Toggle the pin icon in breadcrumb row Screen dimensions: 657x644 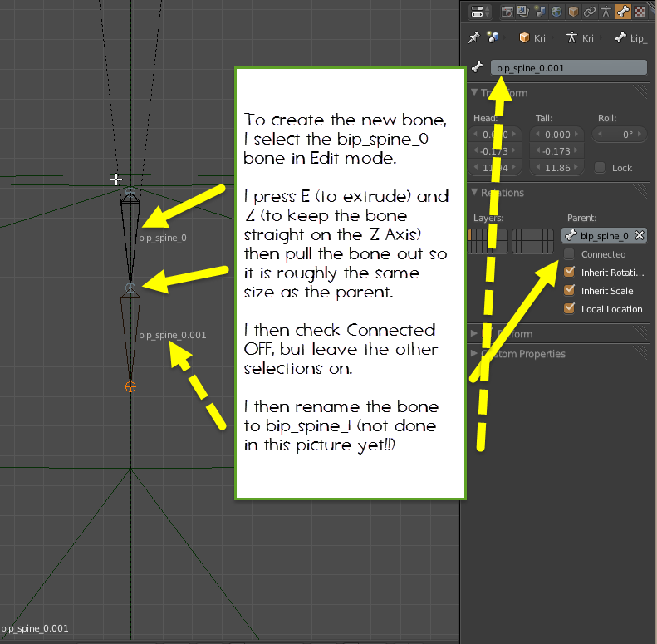pyautogui.click(x=474, y=37)
